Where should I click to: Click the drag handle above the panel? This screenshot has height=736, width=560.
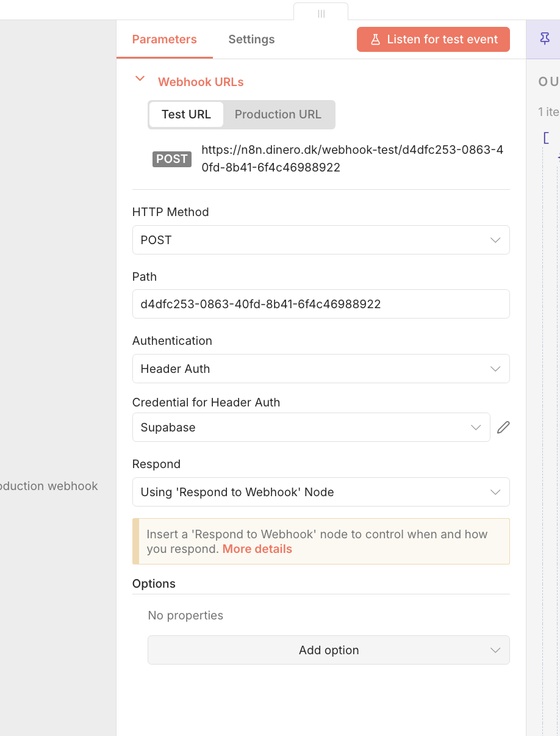pos(321,13)
